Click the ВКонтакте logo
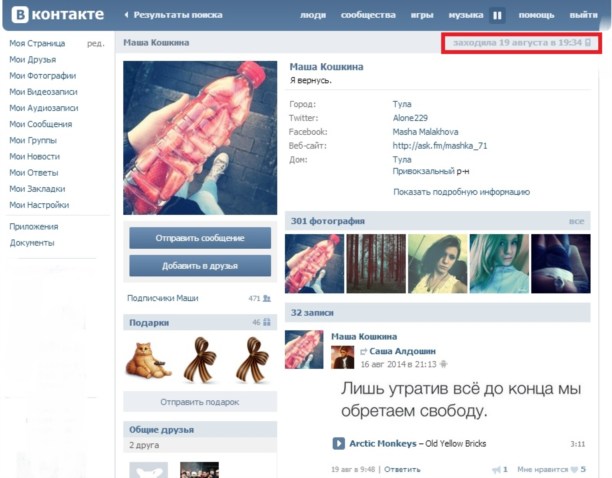 (56, 15)
